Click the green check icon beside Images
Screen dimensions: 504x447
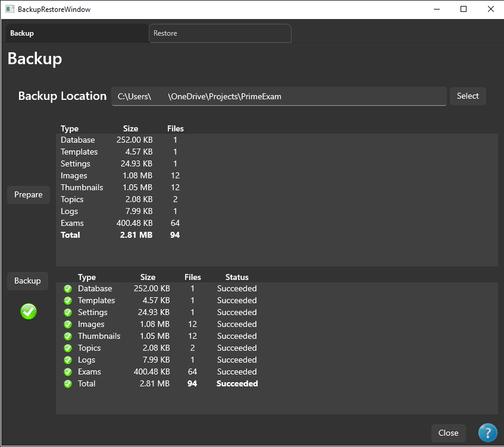pyautogui.click(x=68, y=325)
